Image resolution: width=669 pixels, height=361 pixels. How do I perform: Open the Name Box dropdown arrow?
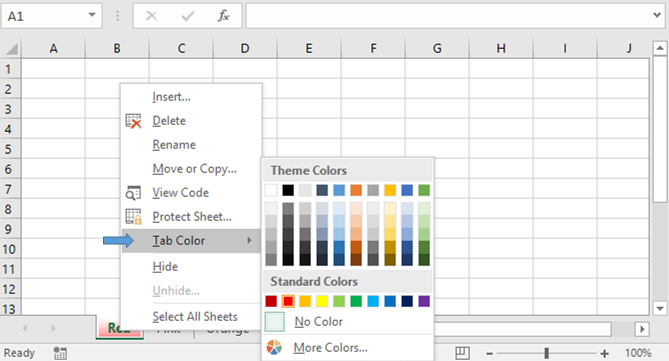92,15
